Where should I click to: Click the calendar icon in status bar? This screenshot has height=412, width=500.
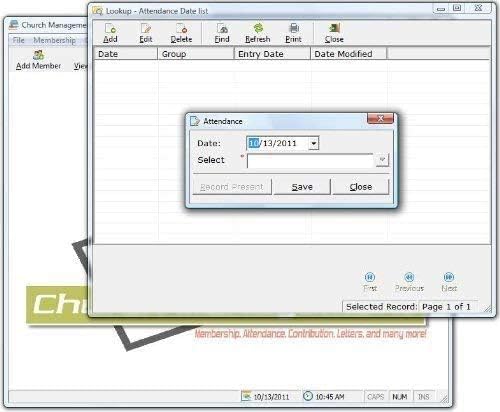[246, 396]
